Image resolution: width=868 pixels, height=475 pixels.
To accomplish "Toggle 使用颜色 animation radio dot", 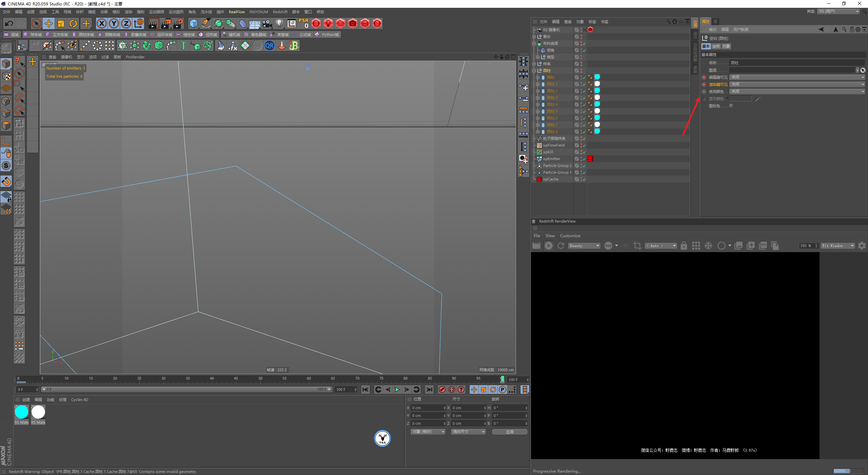I will click(x=704, y=92).
